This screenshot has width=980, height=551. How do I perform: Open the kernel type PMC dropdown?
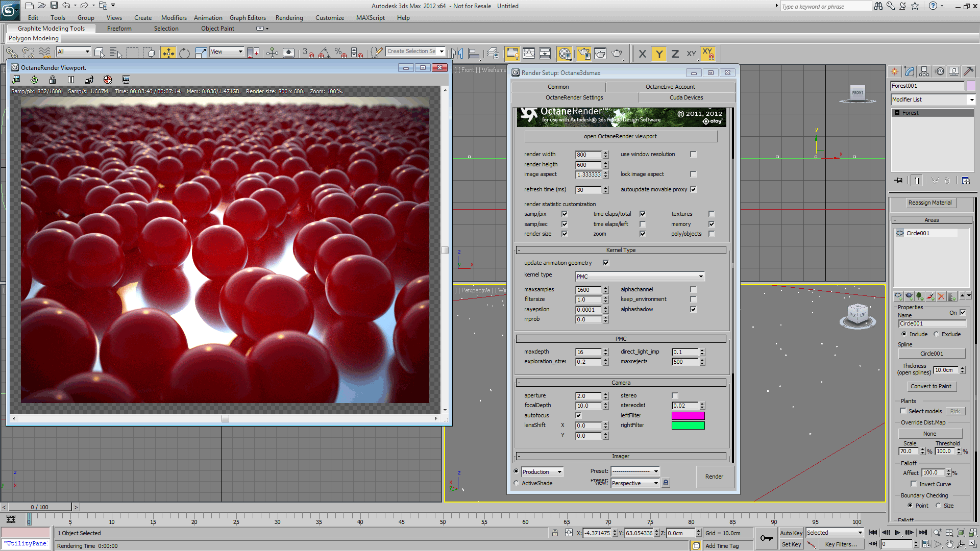[x=640, y=276]
